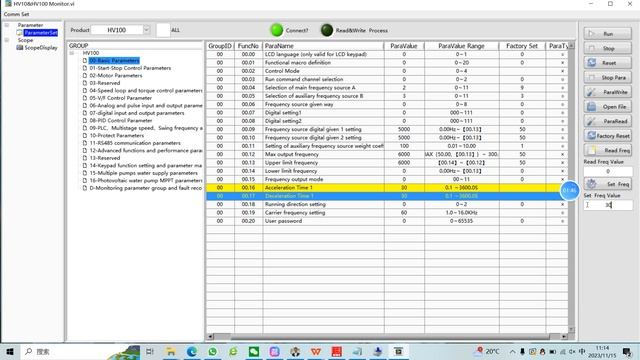Open WeChat from the taskbar
The width and height of the screenshot is (640, 360).
254,351
